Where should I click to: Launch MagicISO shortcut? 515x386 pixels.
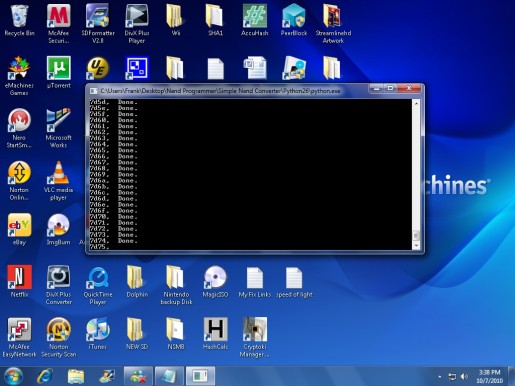coord(215,281)
